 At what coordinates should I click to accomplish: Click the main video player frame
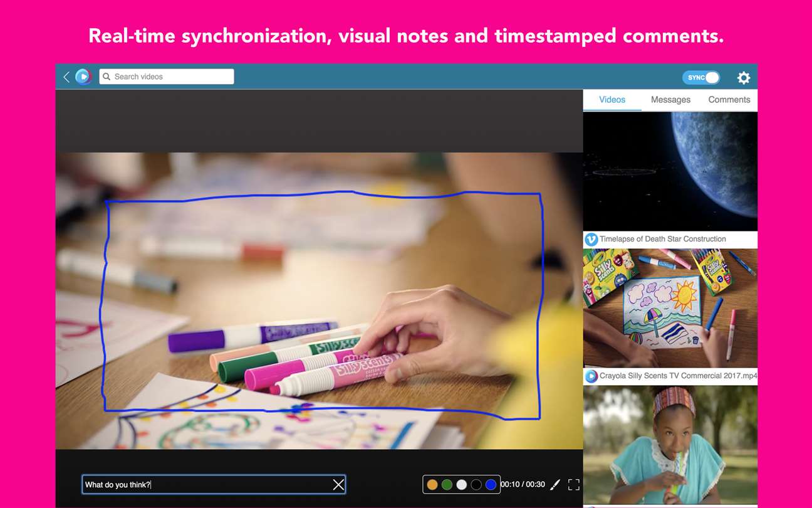(x=319, y=301)
